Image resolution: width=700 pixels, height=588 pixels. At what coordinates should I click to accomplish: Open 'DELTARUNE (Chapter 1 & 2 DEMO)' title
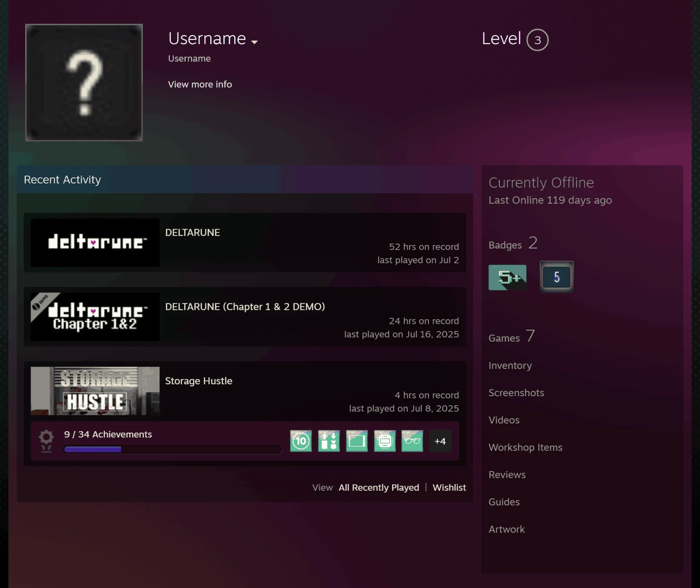click(245, 307)
